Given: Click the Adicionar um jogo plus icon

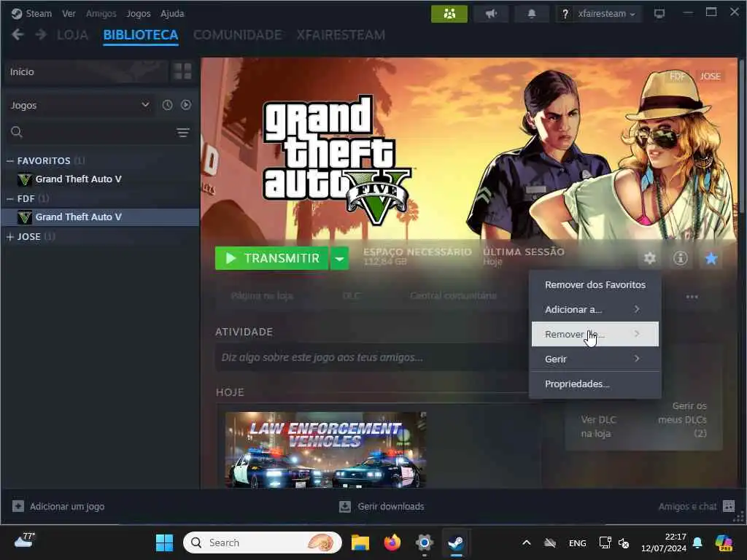Looking at the screenshot, I should coord(18,506).
